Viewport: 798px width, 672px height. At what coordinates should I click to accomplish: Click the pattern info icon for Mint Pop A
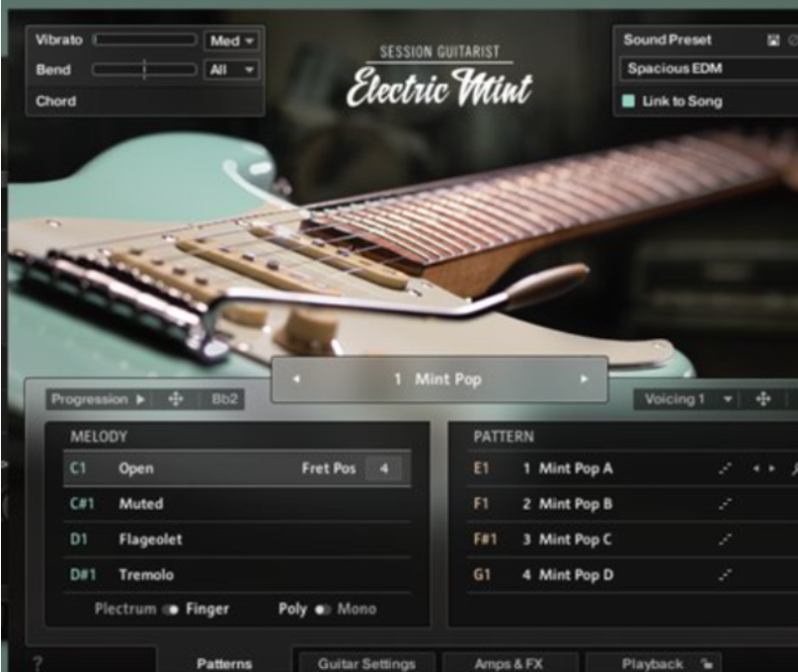(725, 469)
